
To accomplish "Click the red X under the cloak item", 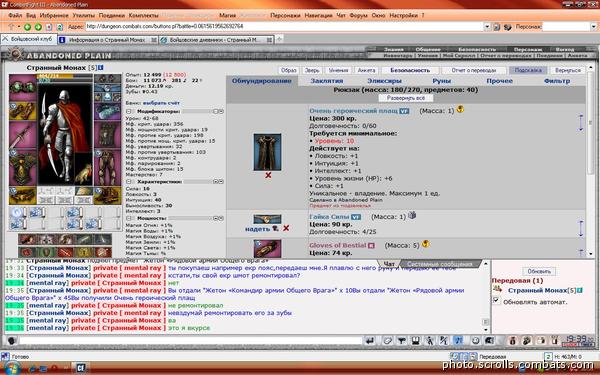I will coord(268,175).
